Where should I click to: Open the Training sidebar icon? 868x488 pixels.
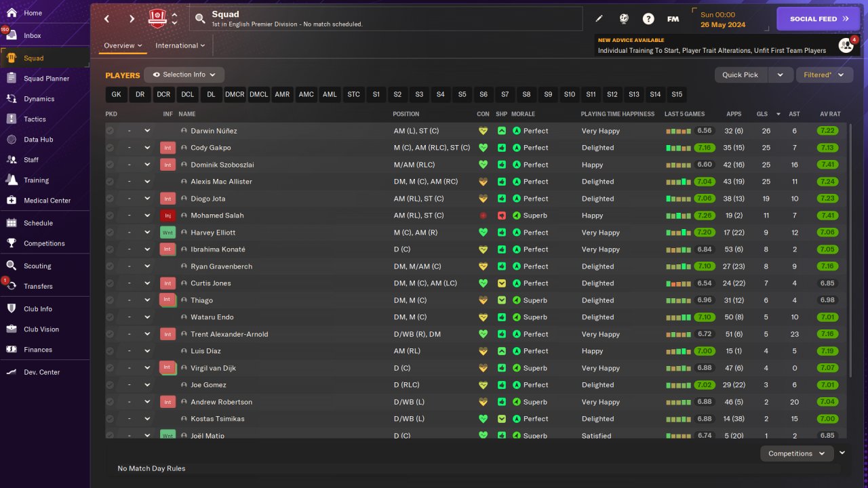12,180
